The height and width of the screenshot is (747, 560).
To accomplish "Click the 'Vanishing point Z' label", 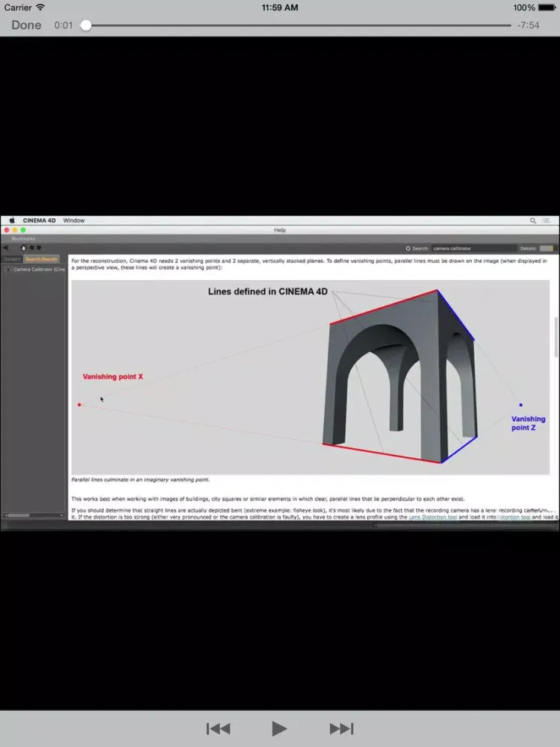I will click(x=528, y=424).
